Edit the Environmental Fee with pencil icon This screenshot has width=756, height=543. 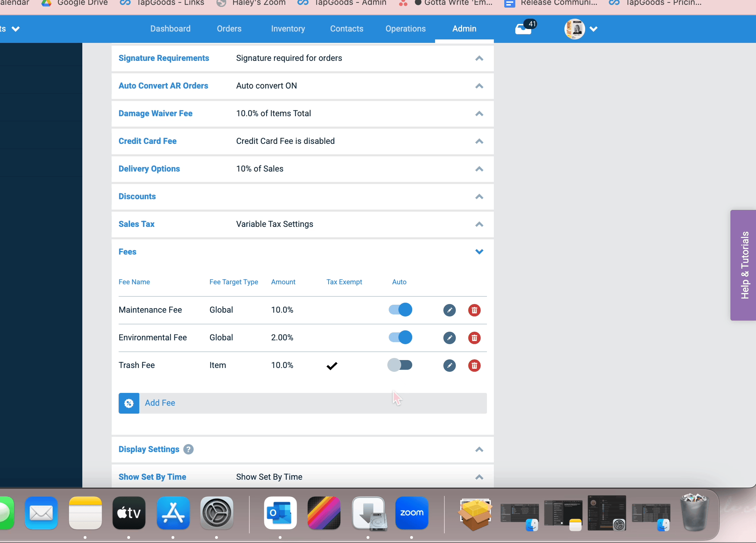(x=449, y=338)
